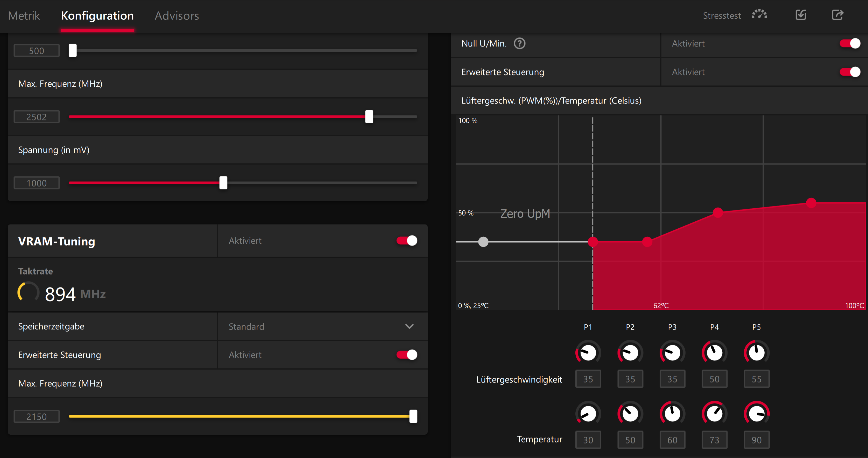Turn off fan Erweiterte Steuerung switch
Image resolution: width=868 pixels, height=458 pixels.
(850, 72)
